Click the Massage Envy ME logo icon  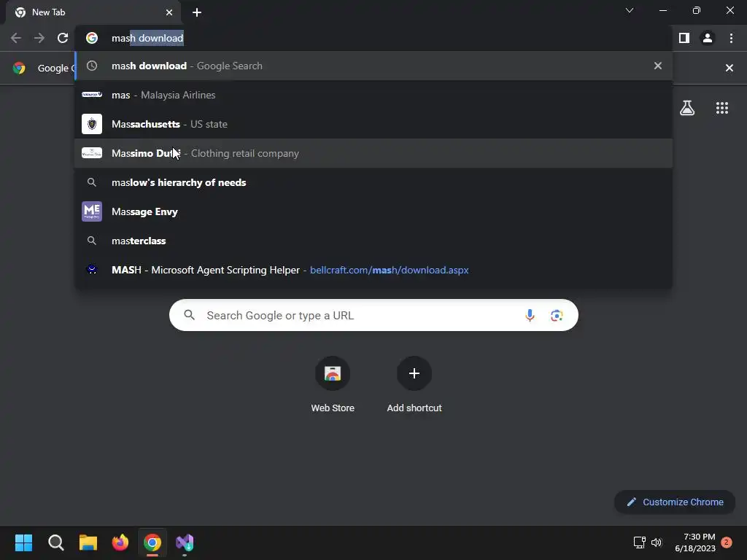click(x=92, y=211)
